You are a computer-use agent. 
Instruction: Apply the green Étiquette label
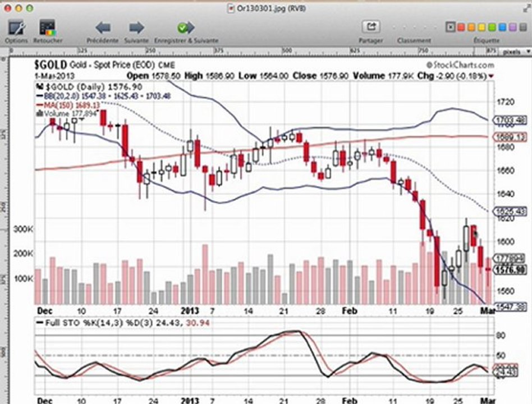click(x=492, y=27)
